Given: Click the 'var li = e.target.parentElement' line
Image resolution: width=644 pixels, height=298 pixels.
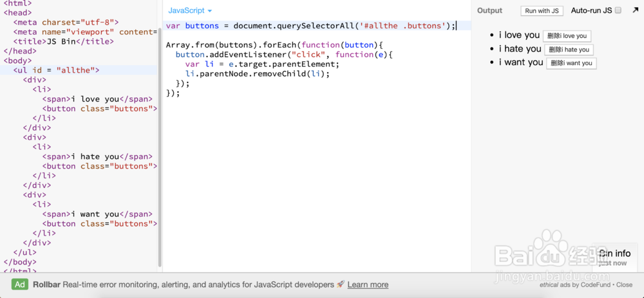Looking at the screenshot, I should 263,64.
